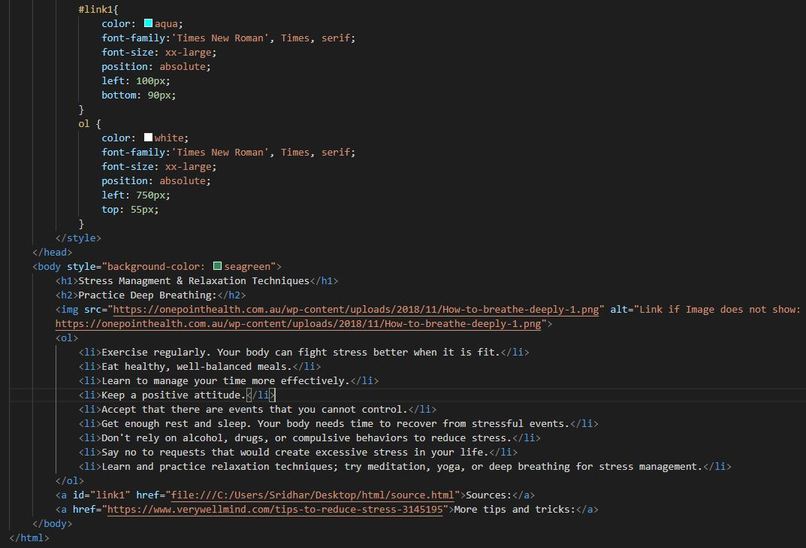The height and width of the screenshot is (548, 806).
Task: Click 'position: absolute;' in #link1 rule
Action: pos(156,66)
